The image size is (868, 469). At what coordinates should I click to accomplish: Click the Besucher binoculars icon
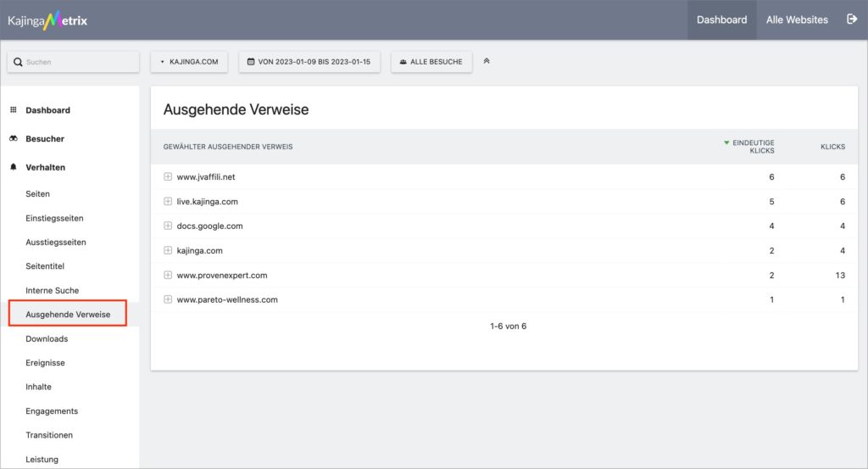click(x=14, y=138)
